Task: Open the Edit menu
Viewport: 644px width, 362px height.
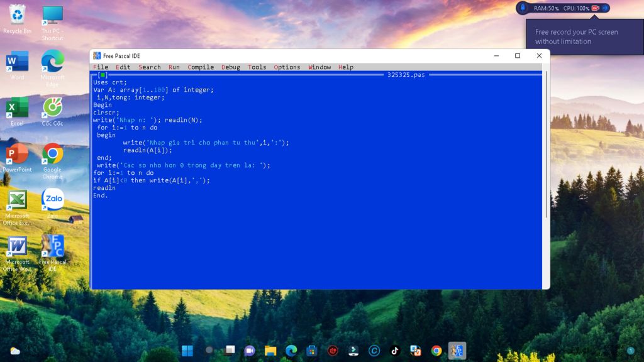Action: tap(123, 67)
